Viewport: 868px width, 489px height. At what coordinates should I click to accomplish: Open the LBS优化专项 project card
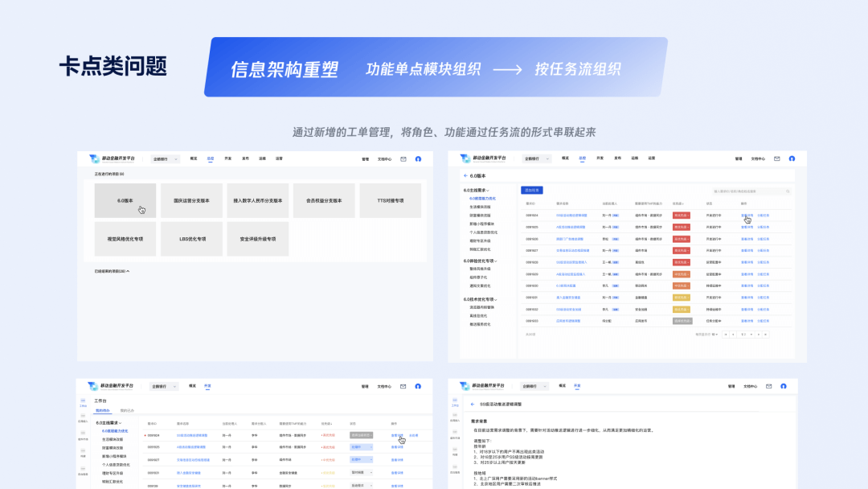(x=191, y=239)
